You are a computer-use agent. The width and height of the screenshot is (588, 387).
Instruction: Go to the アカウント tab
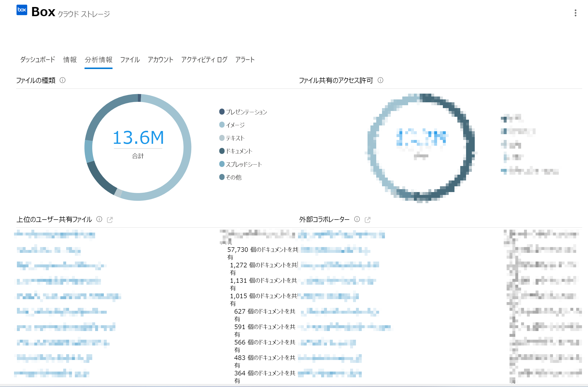pos(160,60)
